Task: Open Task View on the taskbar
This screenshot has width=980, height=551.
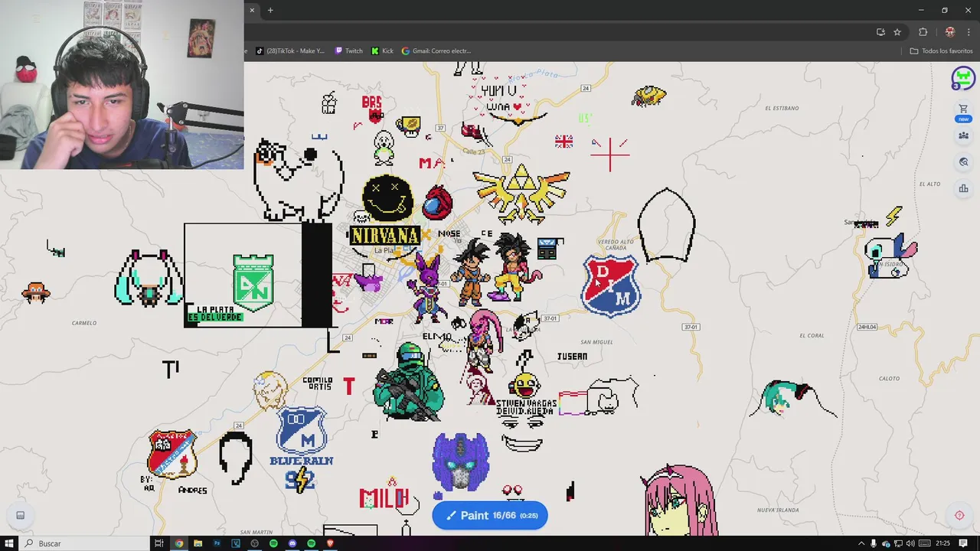Action: pyautogui.click(x=159, y=543)
